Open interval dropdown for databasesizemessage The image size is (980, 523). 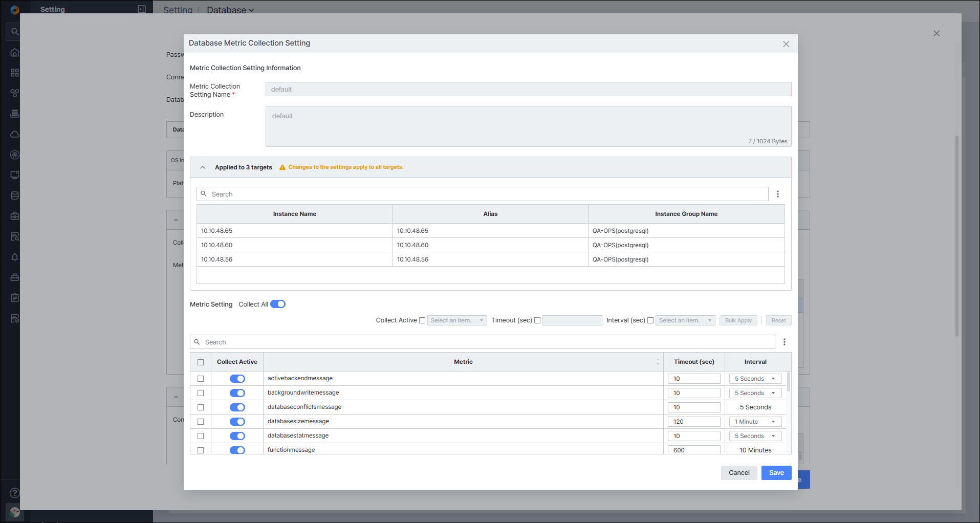click(755, 422)
